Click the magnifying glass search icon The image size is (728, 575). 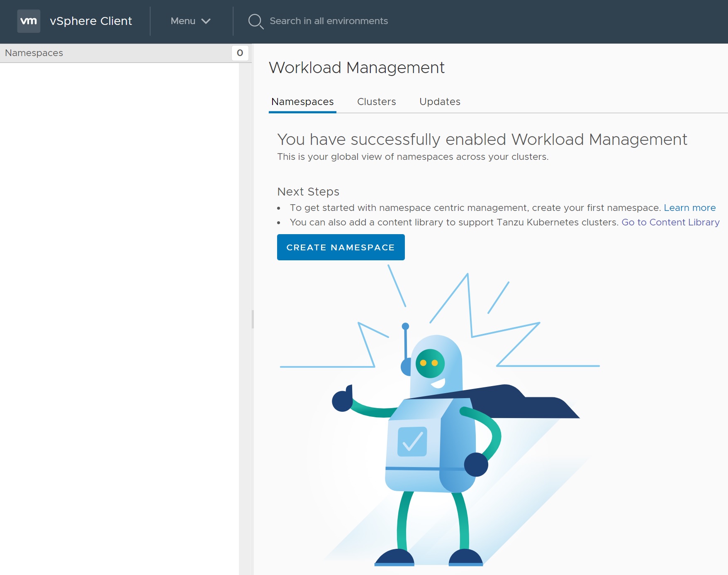255,21
